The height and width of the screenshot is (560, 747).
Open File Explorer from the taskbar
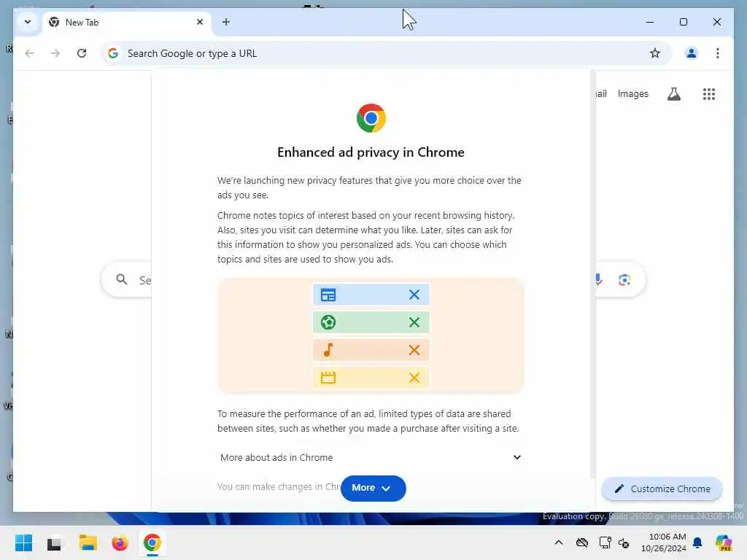pyautogui.click(x=88, y=542)
